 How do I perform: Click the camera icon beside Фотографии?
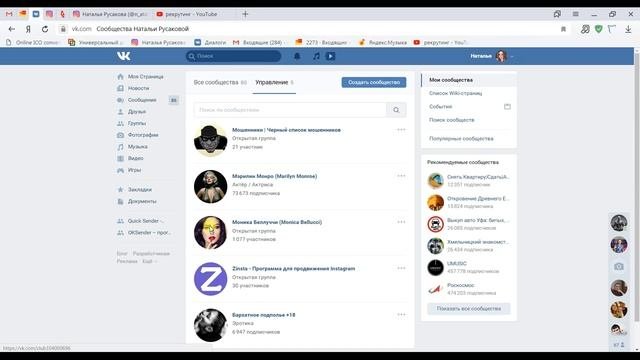click(x=120, y=135)
